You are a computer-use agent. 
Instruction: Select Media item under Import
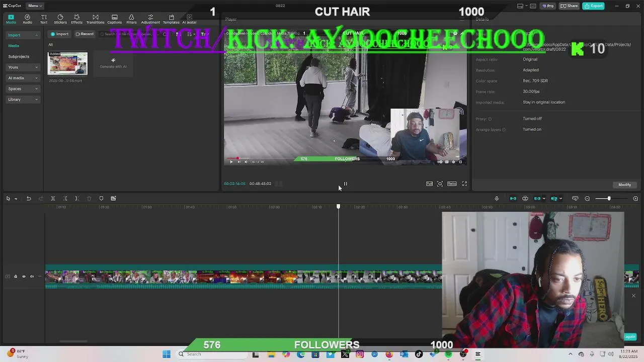(x=14, y=46)
